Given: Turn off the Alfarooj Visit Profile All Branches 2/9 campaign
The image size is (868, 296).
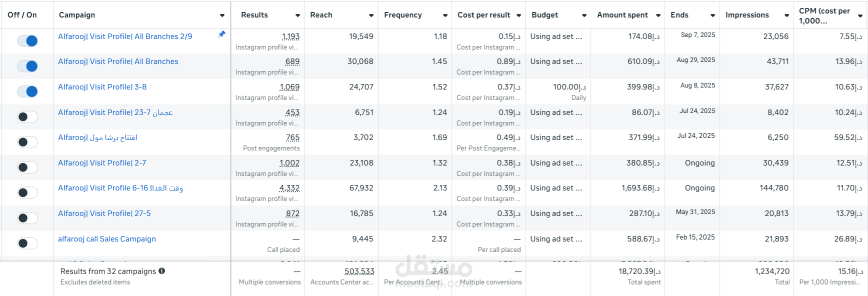Looking at the screenshot, I should [27, 41].
